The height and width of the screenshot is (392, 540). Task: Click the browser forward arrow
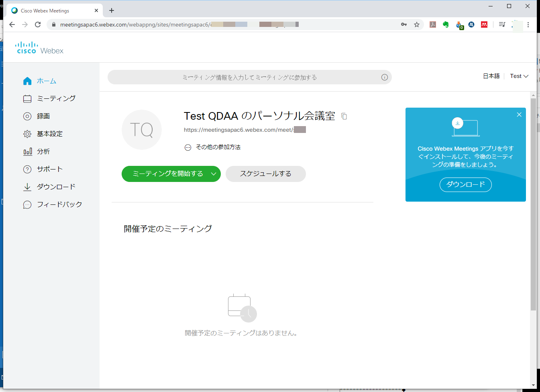(25, 24)
